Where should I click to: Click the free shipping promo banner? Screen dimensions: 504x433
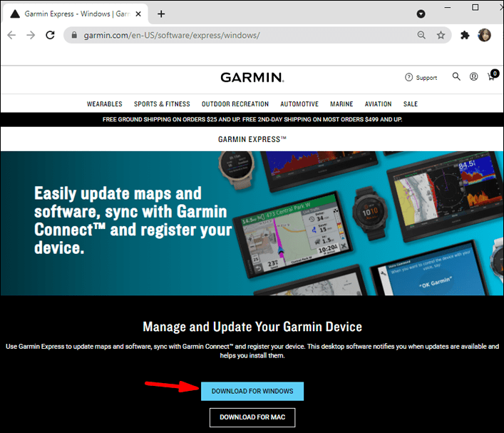(252, 119)
